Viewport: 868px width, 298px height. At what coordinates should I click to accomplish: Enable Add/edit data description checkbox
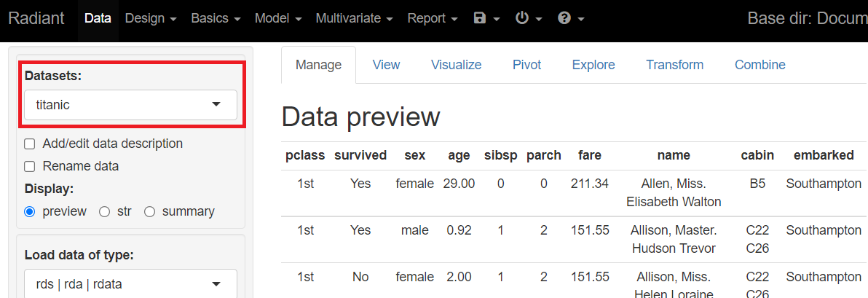pyautogui.click(x=30, y=144)
